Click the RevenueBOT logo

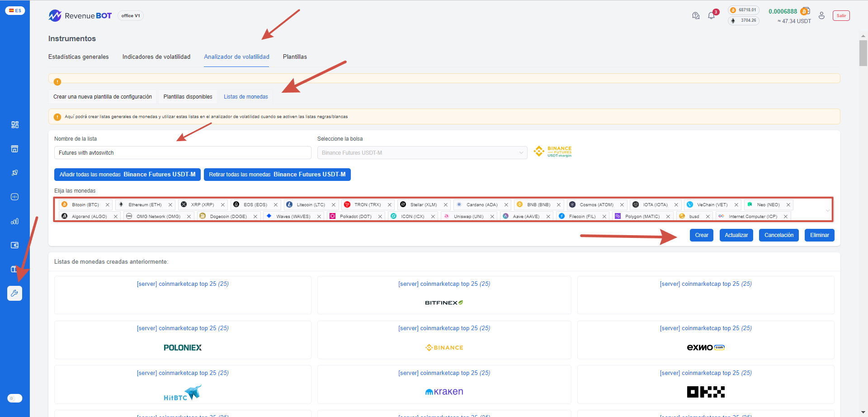[80, 16]
